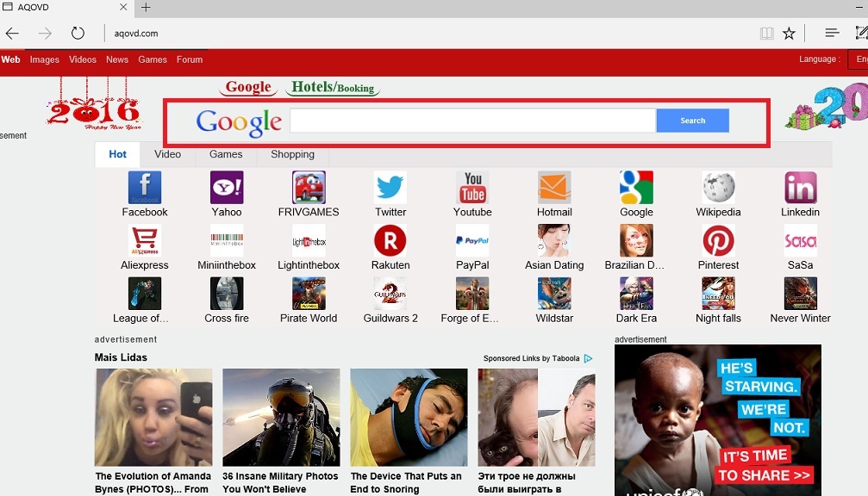Click the browser refresh icon

point(78,34)
